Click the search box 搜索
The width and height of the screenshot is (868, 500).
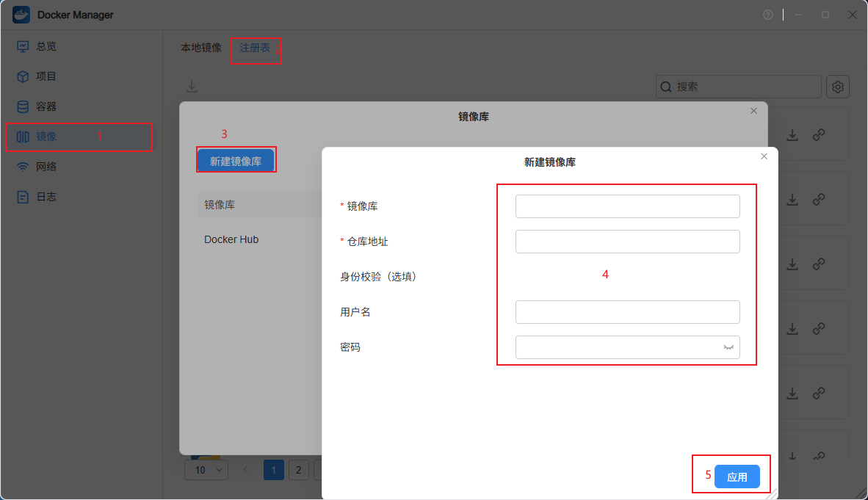click(x=739, y=87)
